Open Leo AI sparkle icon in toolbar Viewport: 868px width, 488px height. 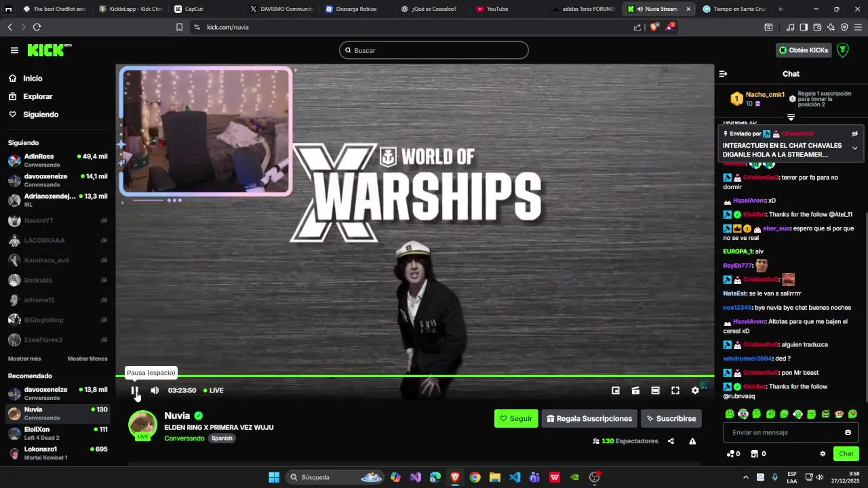click(x=831, y=27)
